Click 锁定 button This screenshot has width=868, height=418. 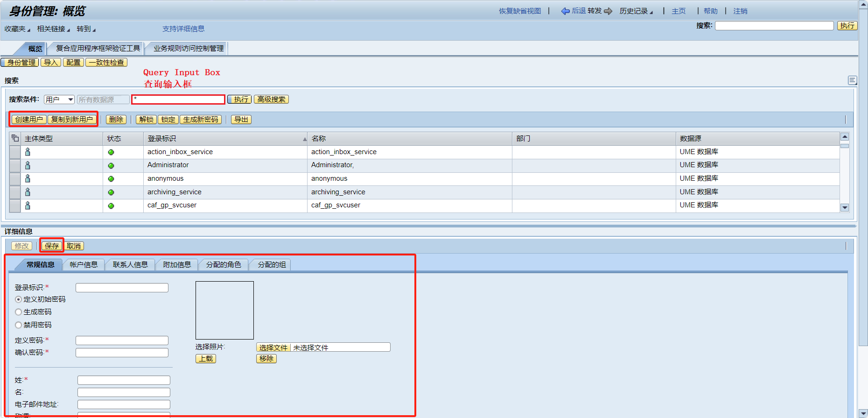[168, 120]
